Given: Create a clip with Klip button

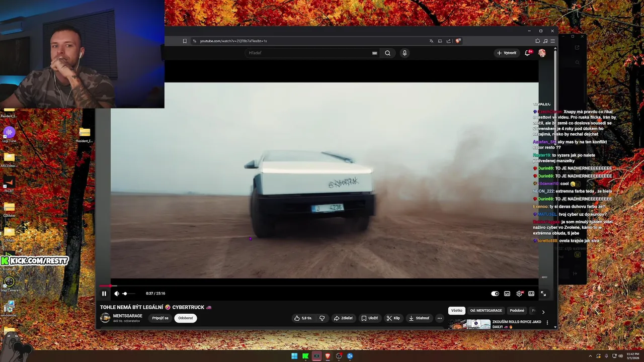Looking at the screenshot, I should click(393, 318).
